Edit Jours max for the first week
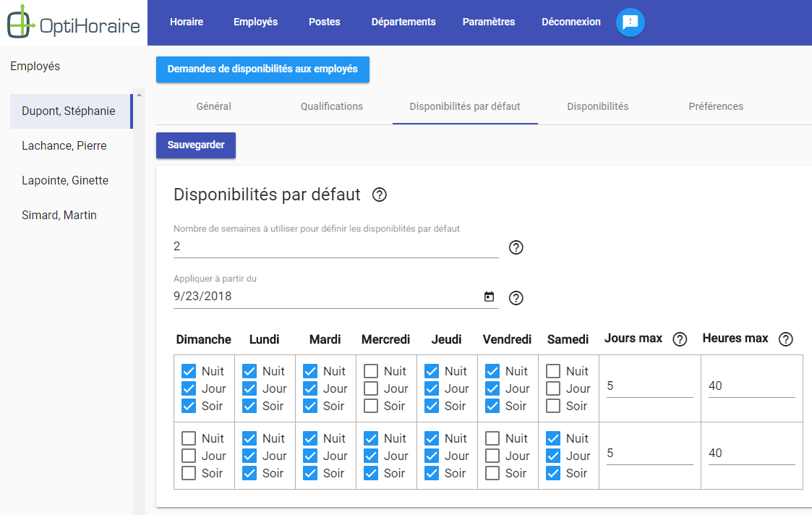This screenshot has width=812, height=515. point(649,386)
